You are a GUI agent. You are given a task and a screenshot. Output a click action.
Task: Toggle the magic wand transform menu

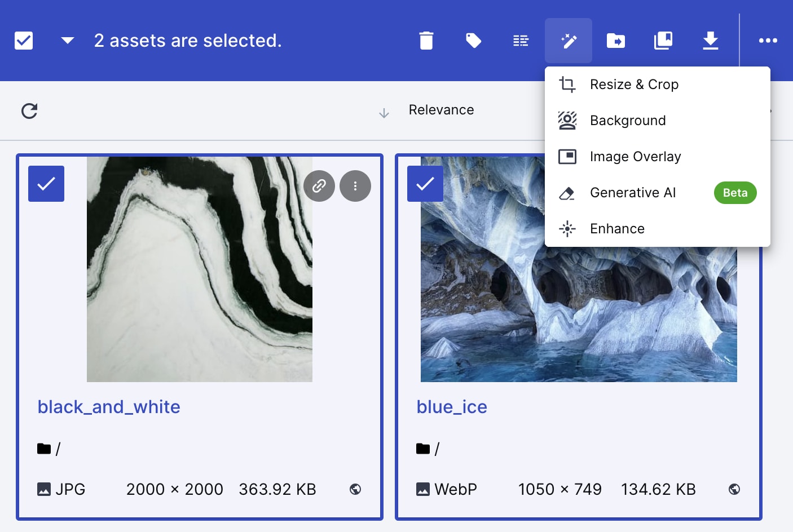(x=569, y=41)
